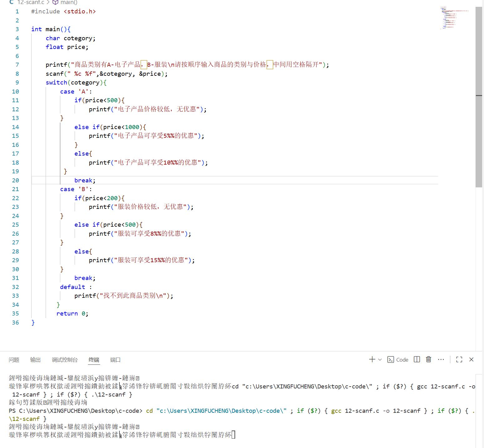Click the editor vertical scrollbar thumb

(x=479, y=97)
